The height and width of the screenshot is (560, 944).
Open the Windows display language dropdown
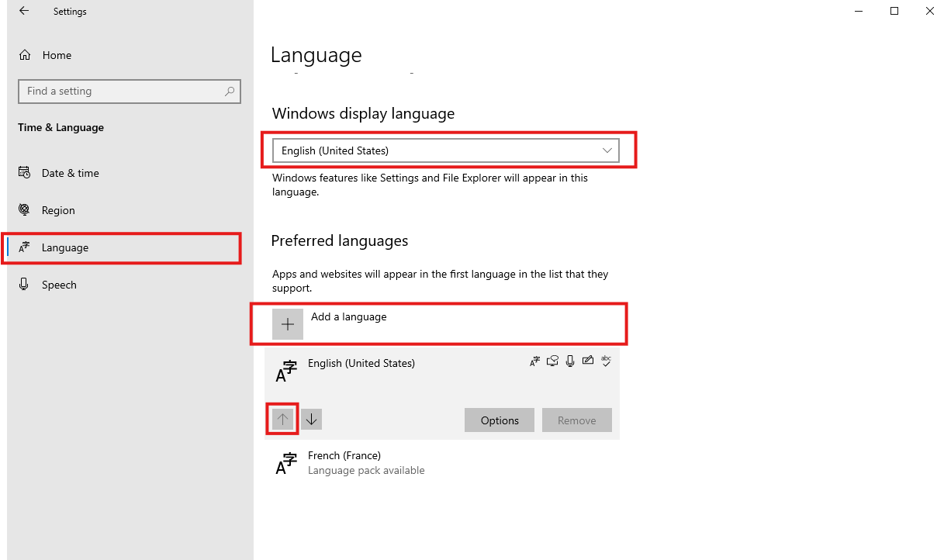tap(445, 150)
